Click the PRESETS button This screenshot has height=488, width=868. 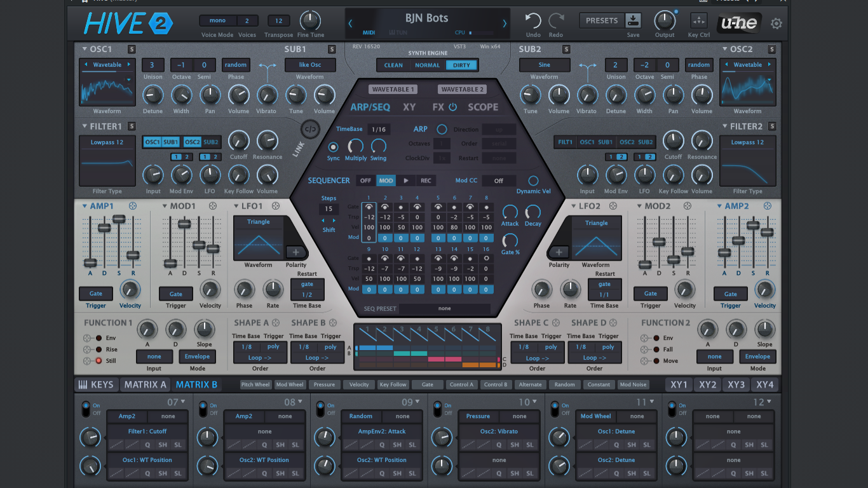[x=602, y=20]
